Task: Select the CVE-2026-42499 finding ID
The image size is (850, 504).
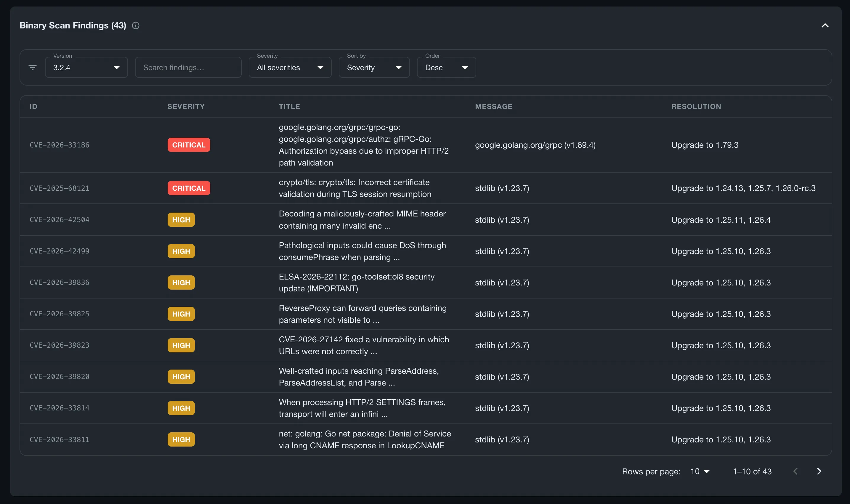Action: click(60, 251)
